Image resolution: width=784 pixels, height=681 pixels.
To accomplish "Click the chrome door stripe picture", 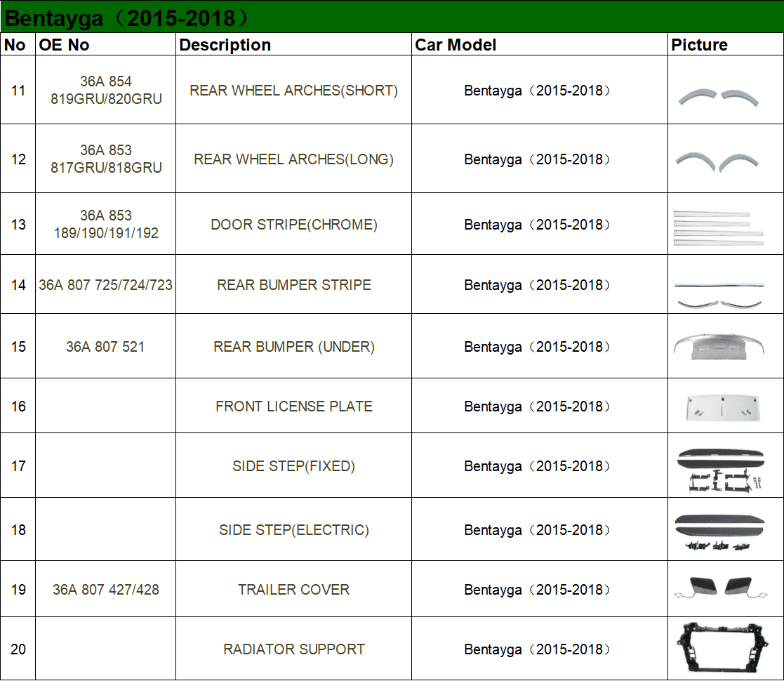I will (719, 227).
